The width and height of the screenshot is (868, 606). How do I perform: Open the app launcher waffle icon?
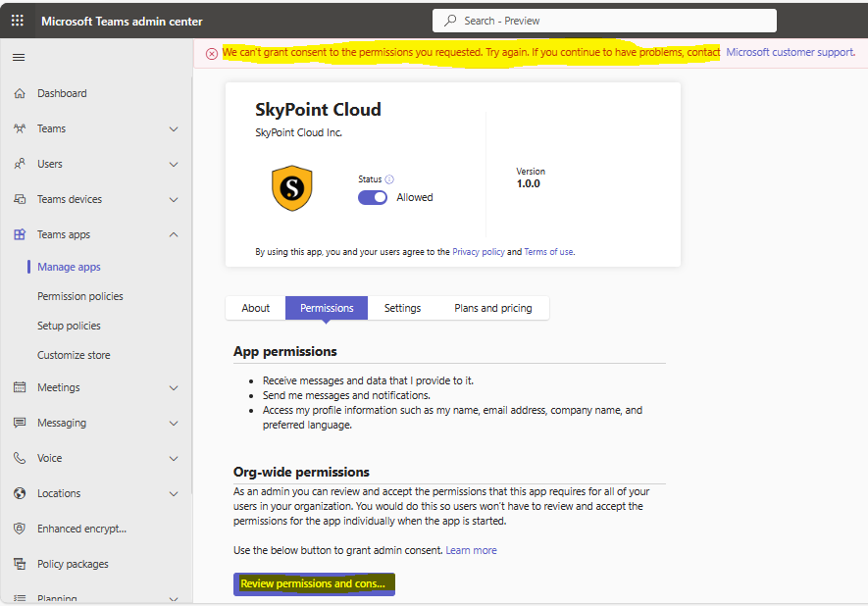point(18,21)
